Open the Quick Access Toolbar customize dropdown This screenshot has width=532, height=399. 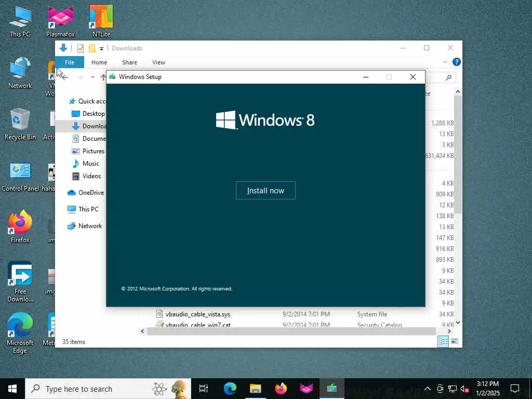pyautogui.click(x=101, y=48)
